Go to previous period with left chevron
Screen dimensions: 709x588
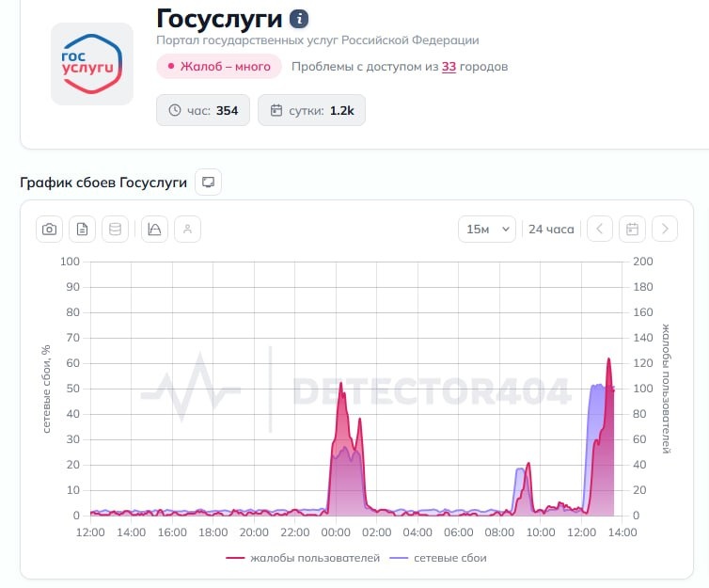point(600,230)
